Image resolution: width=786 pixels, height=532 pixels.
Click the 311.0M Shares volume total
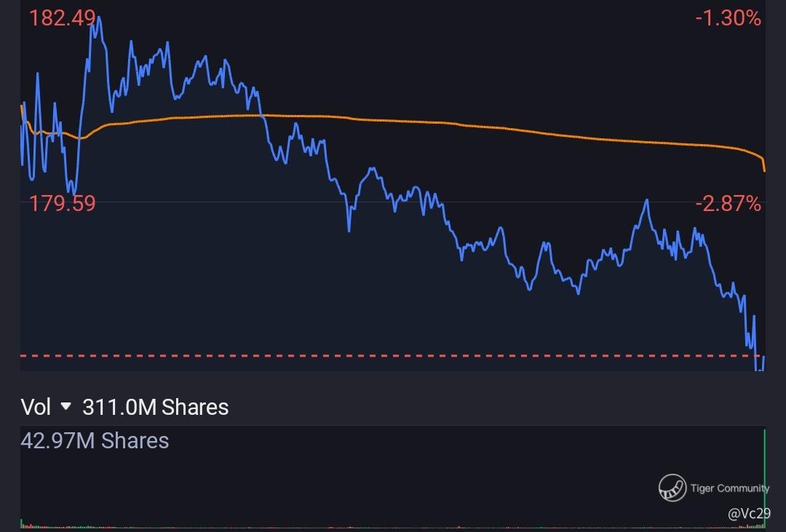coord(155,407)
